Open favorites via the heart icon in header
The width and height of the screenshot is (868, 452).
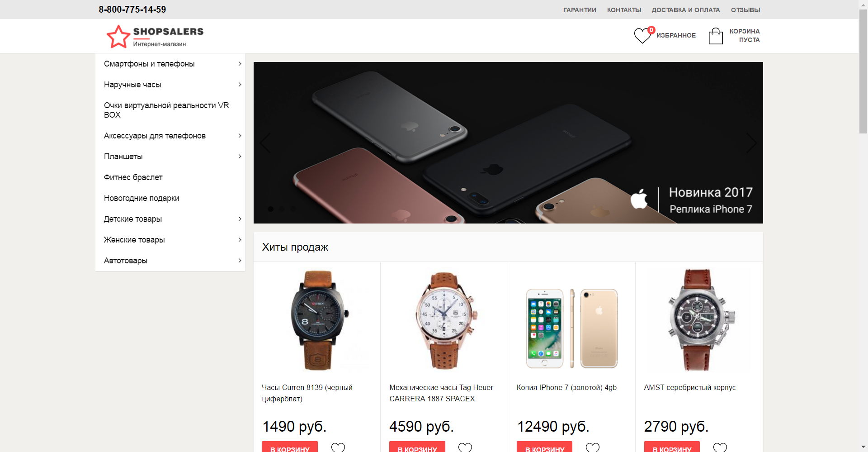tap(642, 35)
